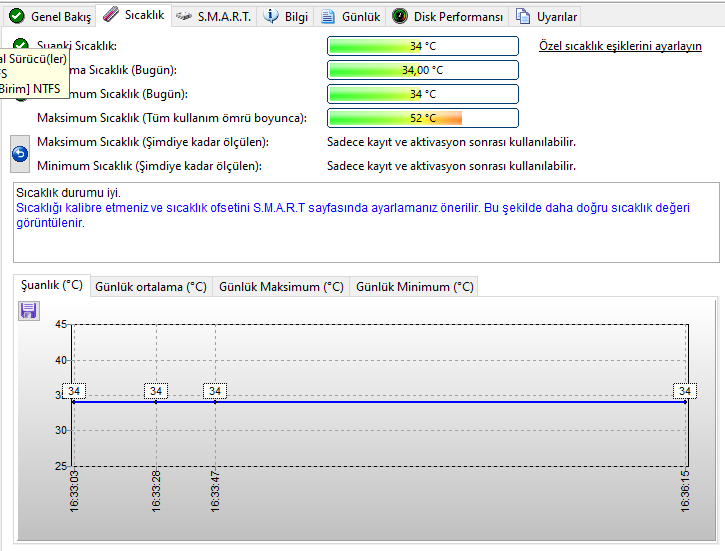
Task: Switch to Günlük ortalama (°C) graph tab
Action: pyautogui.click(x=151, y=287)
